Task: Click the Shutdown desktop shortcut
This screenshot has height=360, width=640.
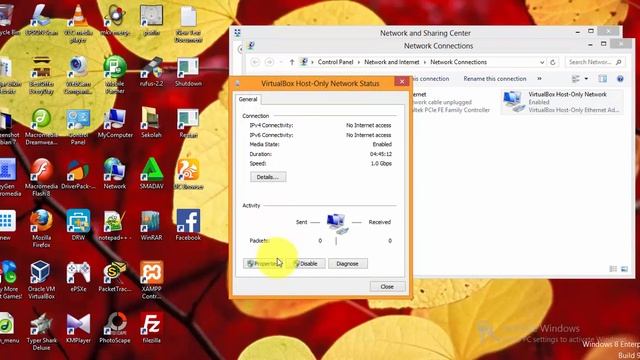Action: (x=188, y=72)
